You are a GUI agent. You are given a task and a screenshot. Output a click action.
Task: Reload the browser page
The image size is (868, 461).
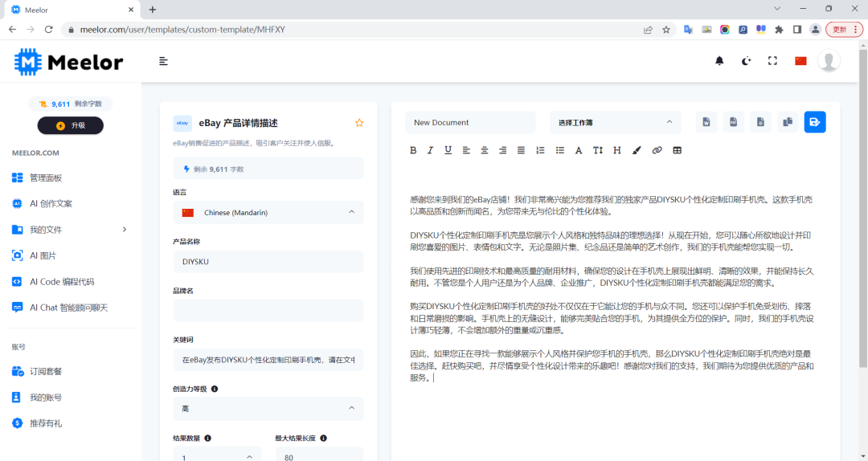(49, 30)
